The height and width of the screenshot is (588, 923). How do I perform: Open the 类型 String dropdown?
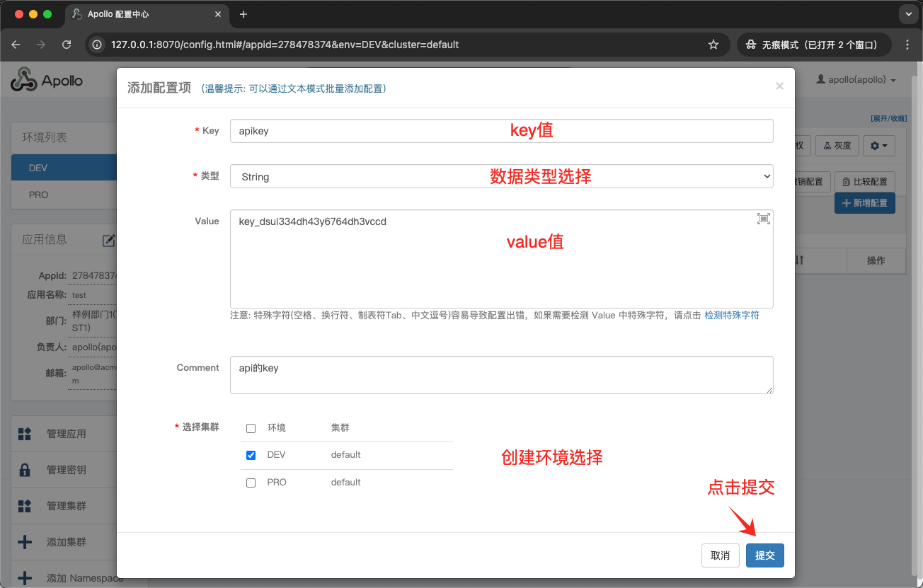(x=501, y=176)
